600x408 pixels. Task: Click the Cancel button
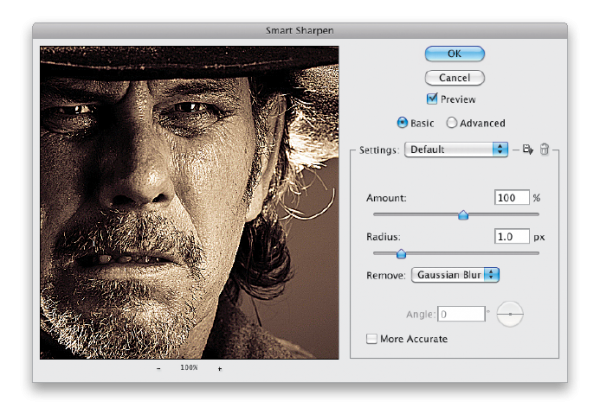[x=454, y=77]
